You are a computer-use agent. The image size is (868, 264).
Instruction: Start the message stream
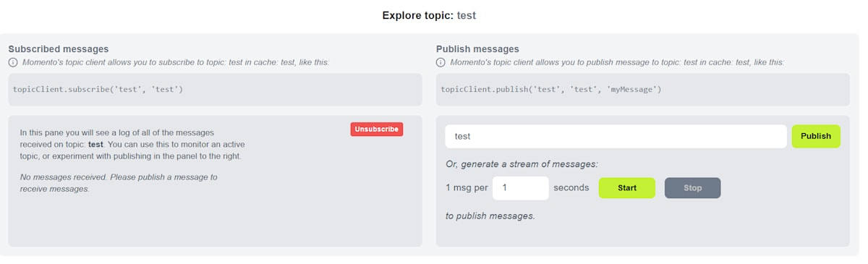coord(627,188)
